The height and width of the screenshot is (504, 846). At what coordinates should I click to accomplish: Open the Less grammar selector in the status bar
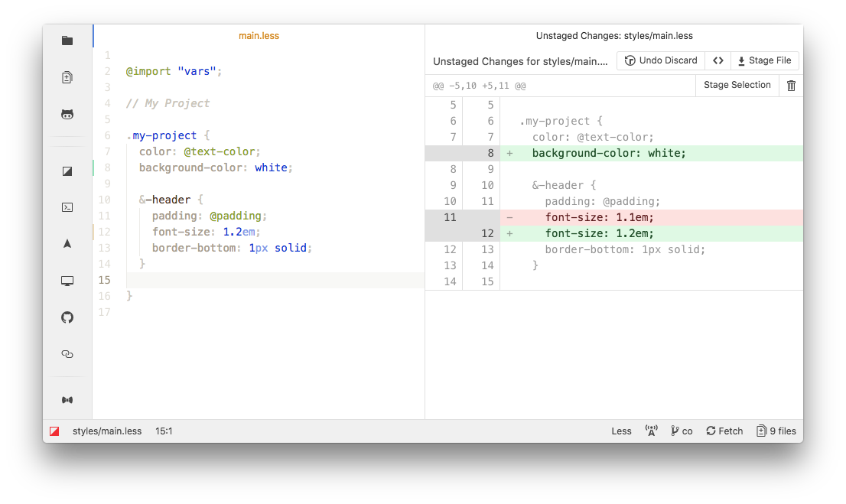(622, 431)
